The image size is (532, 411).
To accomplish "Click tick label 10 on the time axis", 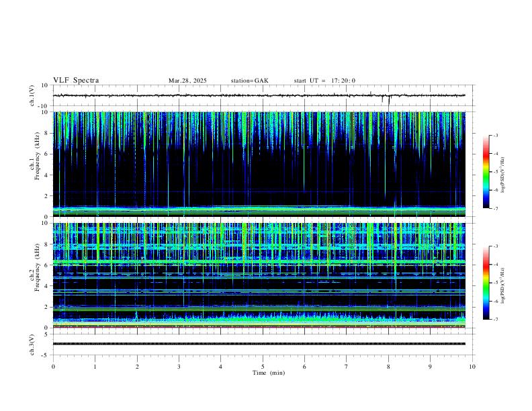I will [472, 367].
